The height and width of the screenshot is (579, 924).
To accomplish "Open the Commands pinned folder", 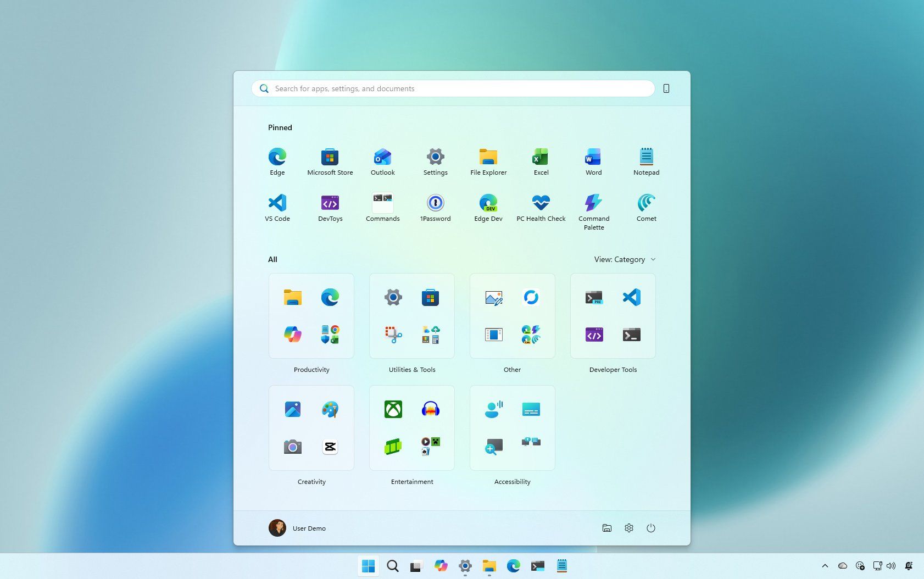I will click(382, 207).
